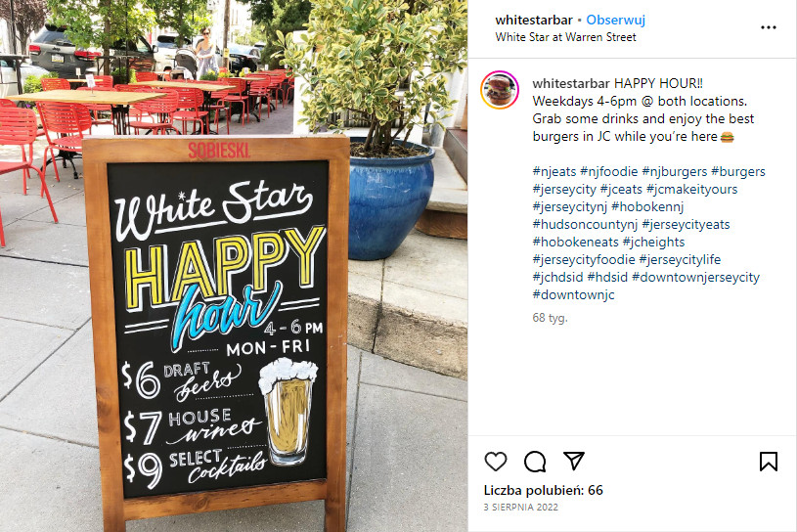Open the three-dots more options menu
This screenshot has width=797, height=532.
coord(768,27)
